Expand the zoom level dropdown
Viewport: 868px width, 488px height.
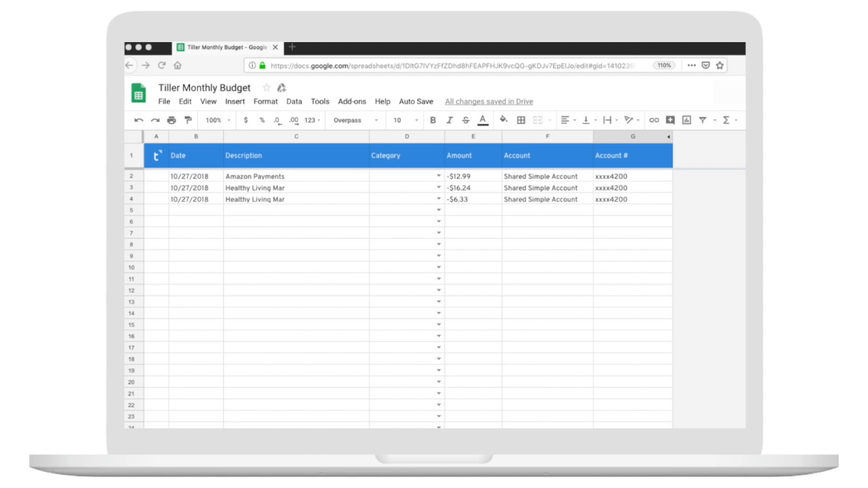coord(216,120)
